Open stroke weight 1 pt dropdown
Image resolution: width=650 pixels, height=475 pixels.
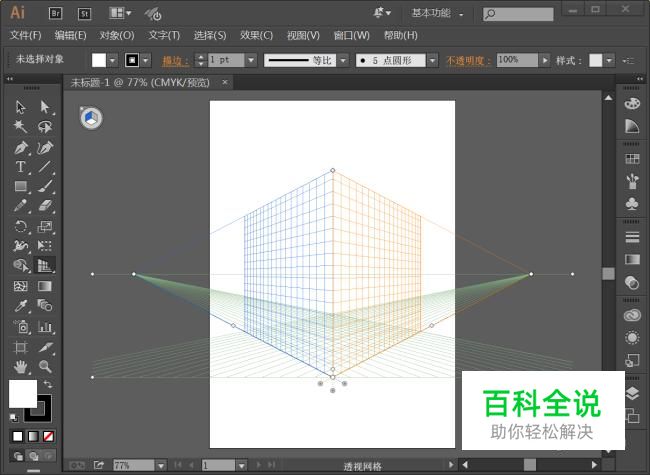251,61
